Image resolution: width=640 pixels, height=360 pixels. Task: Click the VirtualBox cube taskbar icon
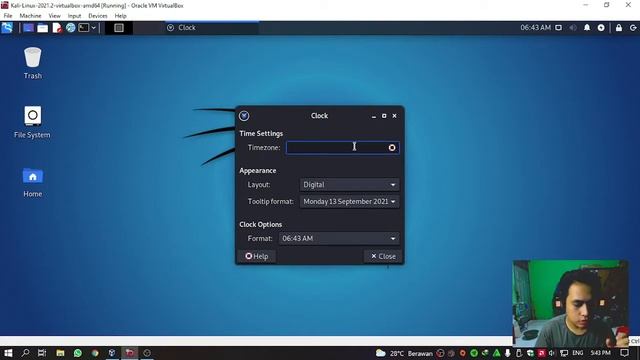tap(112, 353)
